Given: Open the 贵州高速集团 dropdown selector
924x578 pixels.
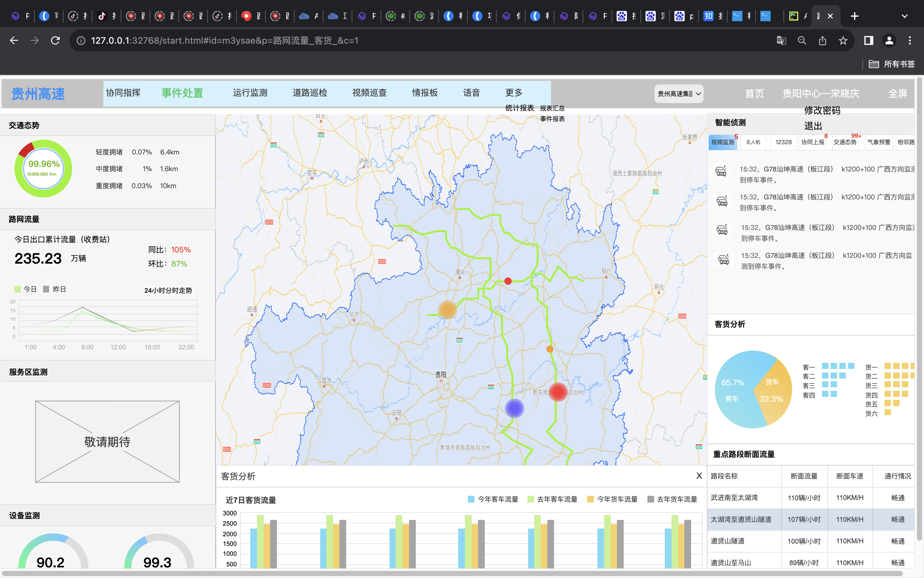Looking at the screenshot, I should 679,94.
